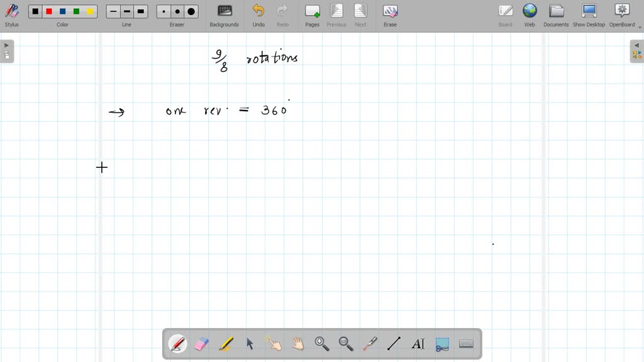Activate the Laser pointer tool
Image resolution: width=644 pixels, height=362 pixels.
point(370,343)
